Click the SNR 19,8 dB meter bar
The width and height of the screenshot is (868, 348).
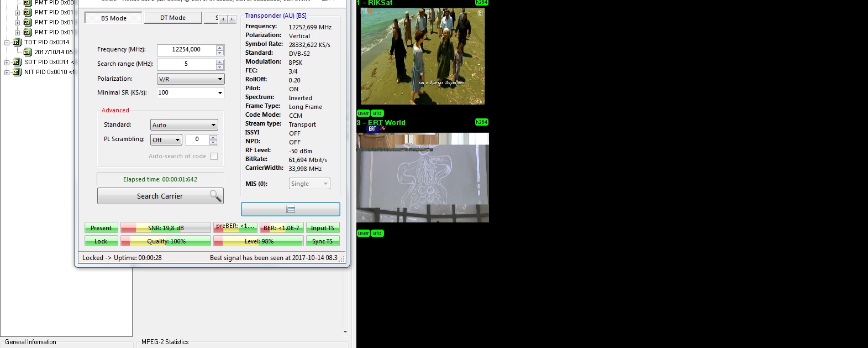tap(166, 228)
